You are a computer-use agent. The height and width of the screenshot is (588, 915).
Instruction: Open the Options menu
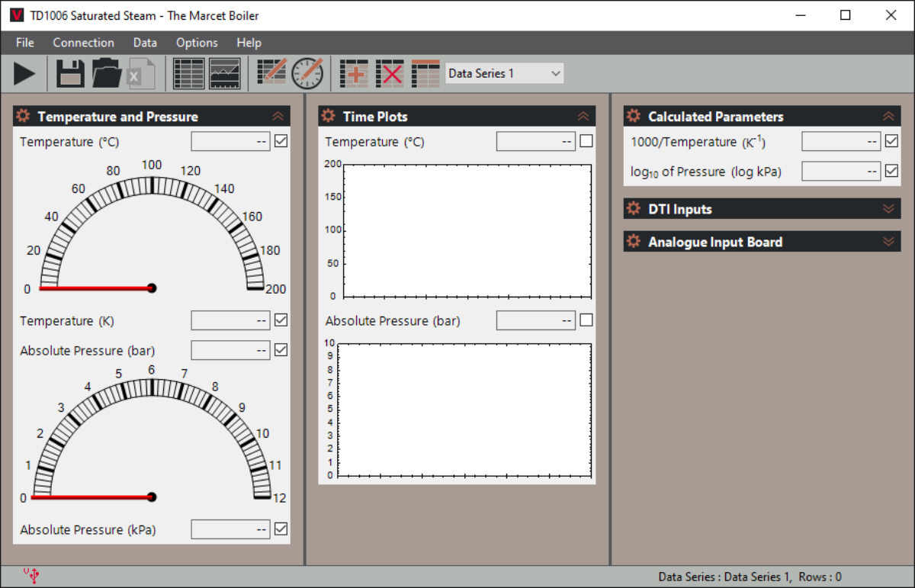(197, 43)
